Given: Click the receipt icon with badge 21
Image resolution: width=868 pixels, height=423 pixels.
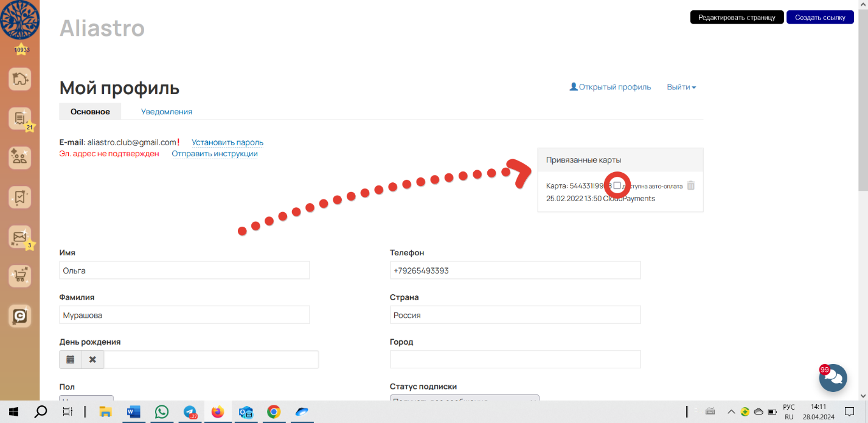Looking at the screenshot, I should 19,118.
